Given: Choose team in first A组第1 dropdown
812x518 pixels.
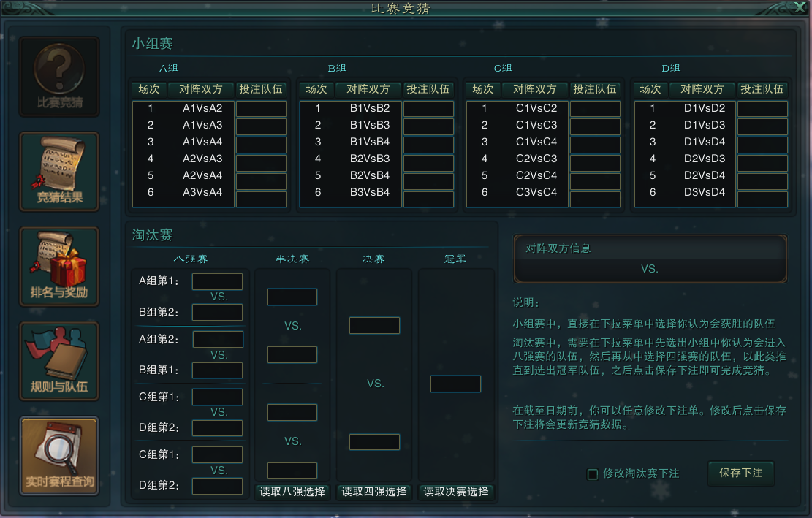Looking at the screenshot, I should [x=217, y=282].
